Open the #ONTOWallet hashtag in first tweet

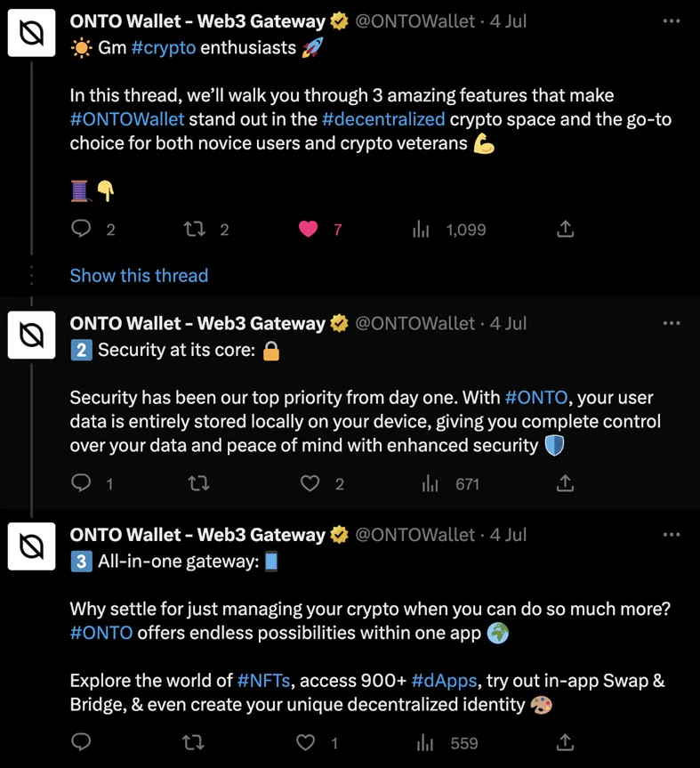(x=127, y=119)
